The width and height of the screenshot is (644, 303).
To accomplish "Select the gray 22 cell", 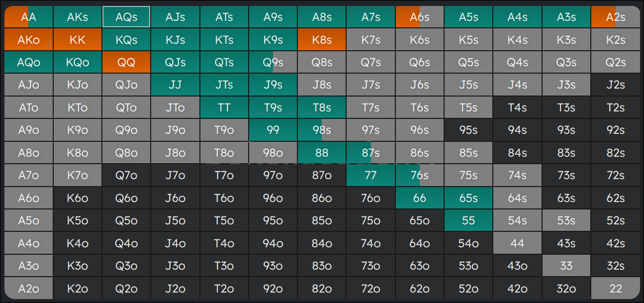I will point(615,289).
